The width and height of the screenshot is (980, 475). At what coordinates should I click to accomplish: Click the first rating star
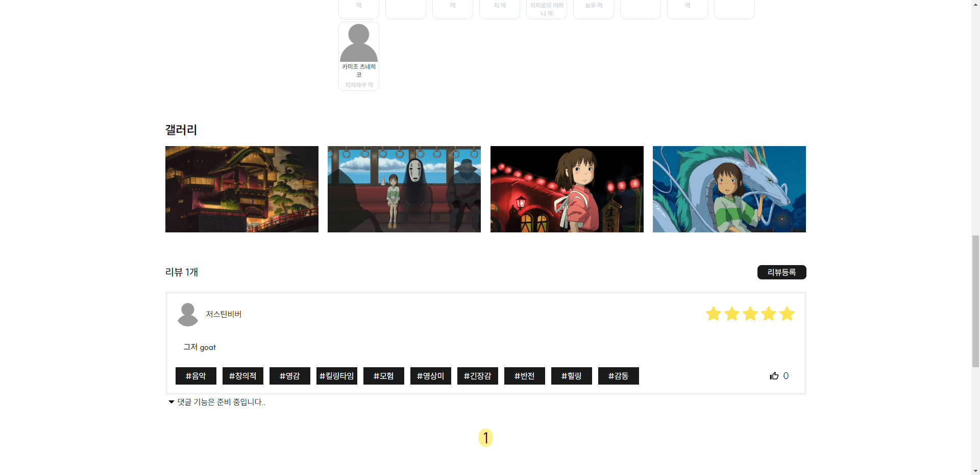714,314
